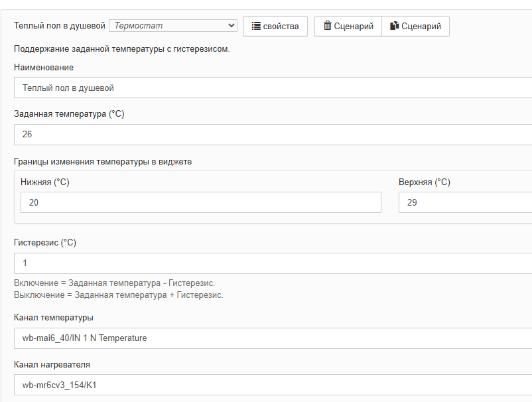Click the Канал температуры channel field

point(272,338)
